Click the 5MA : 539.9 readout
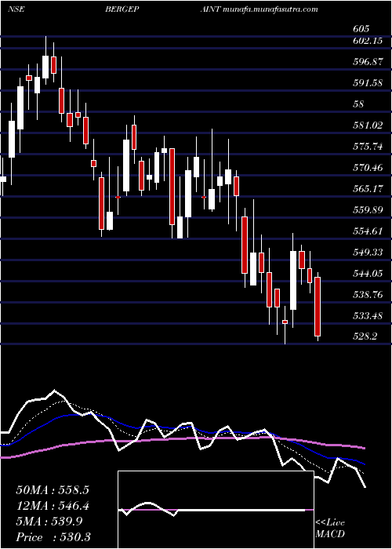Viewport: 392px width, 549px height. (49, 522)
